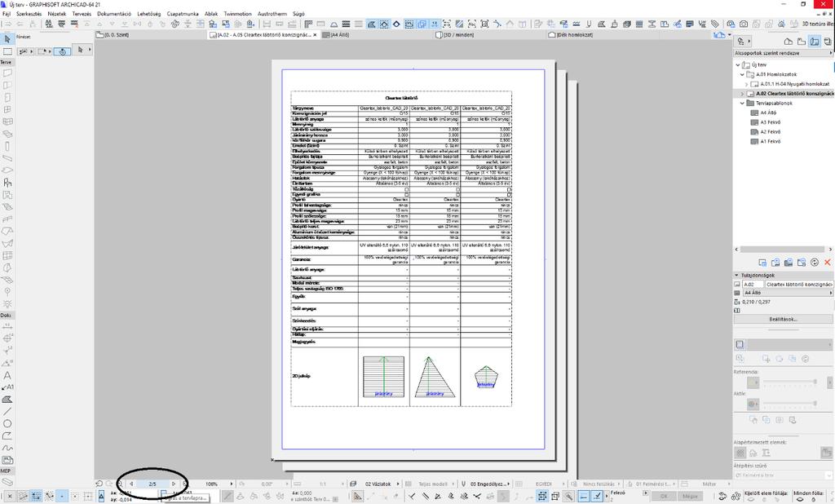The image size is (835, 504).
Task: Open the Súgó menu
Action: 298,14
